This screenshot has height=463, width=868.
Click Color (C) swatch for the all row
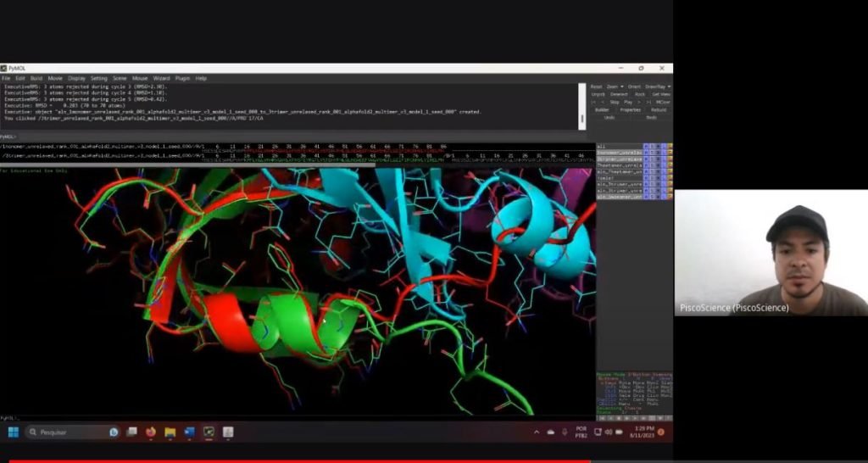[x=670, y=146]
